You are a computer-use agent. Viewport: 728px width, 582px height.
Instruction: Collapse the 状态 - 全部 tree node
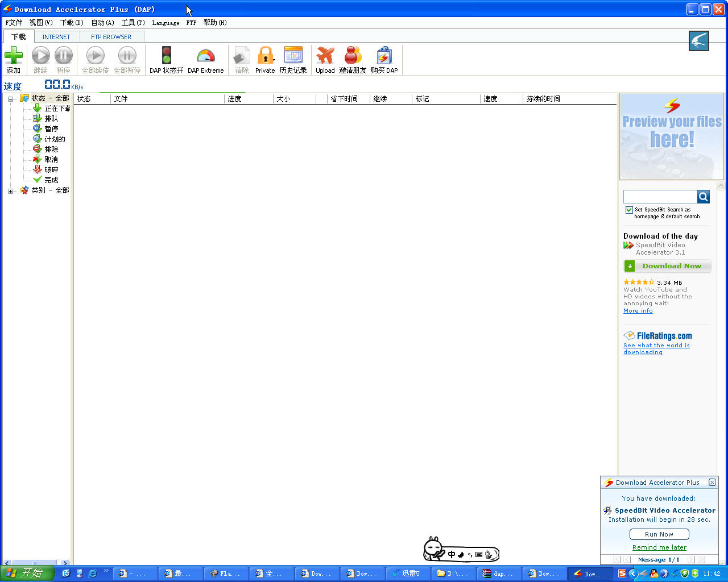click(x=10, y=99)
